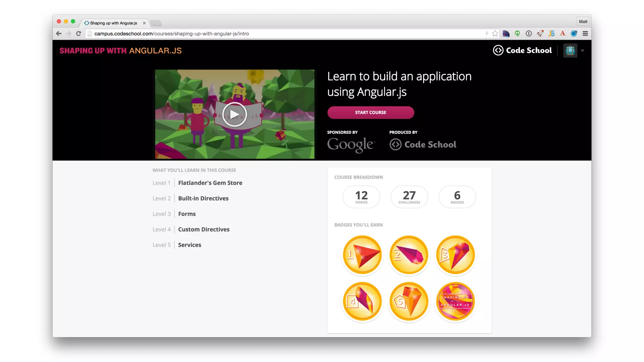Minimize the browser window with yellow button
The height and width of the screenshot is (362, 644).
(x=66, y=21)
